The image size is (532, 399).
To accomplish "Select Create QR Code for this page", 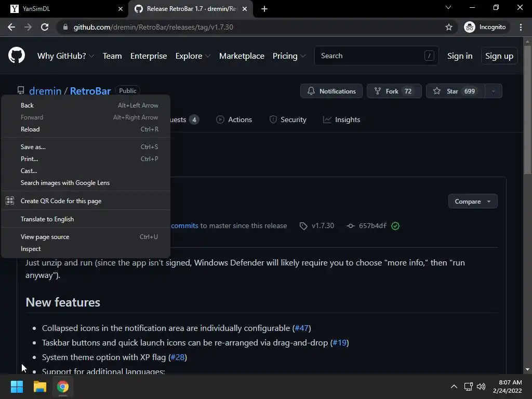I will (86, 201).
